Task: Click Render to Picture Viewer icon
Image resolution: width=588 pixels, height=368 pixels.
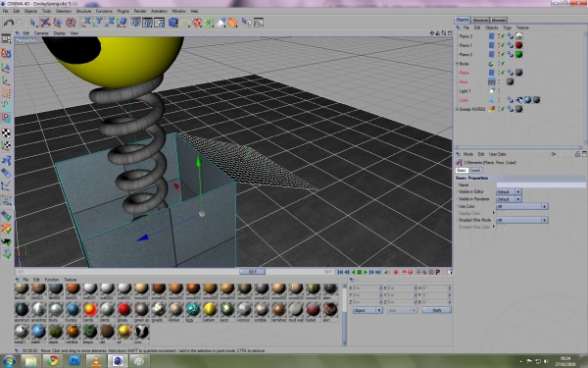Action: [147, 23]
